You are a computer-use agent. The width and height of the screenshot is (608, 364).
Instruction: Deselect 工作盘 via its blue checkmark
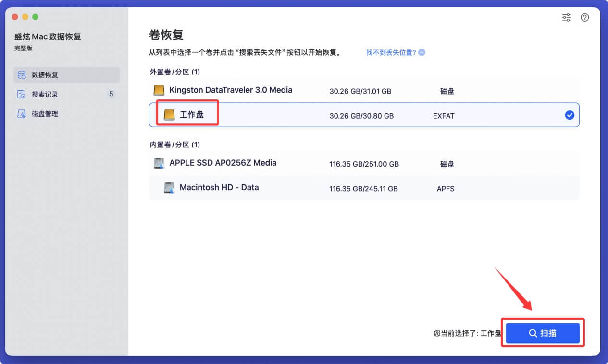570,115
